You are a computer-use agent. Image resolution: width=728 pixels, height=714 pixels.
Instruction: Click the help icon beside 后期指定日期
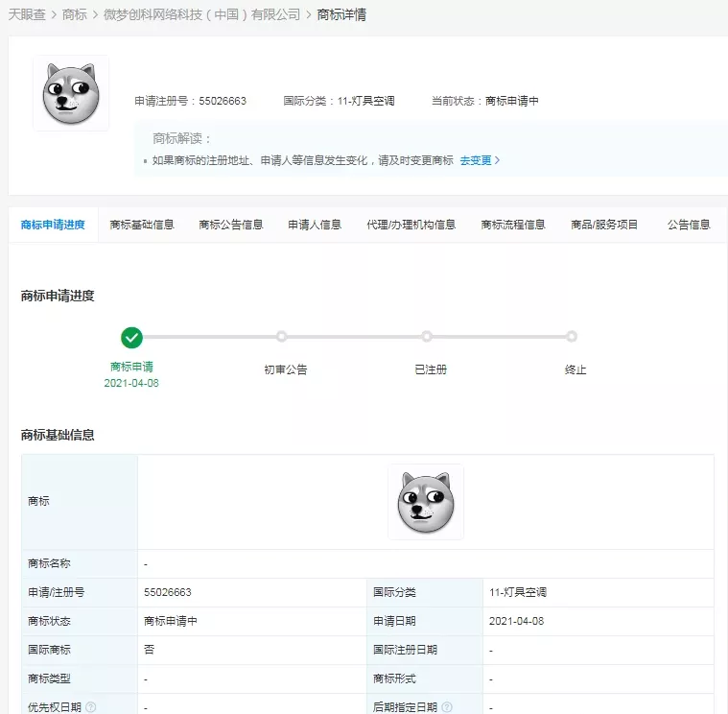click(447, 707)
